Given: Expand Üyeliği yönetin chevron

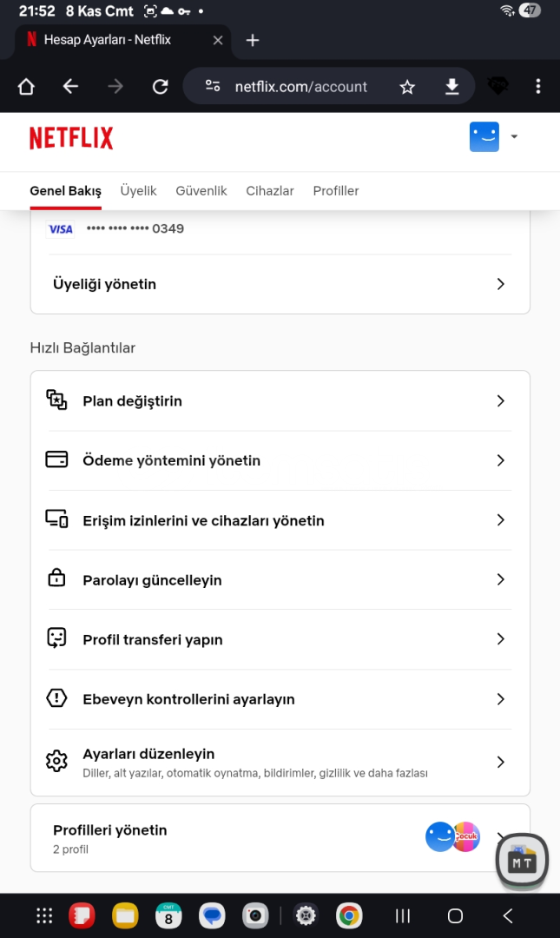Looking at the screenshot, I should 500,284.
